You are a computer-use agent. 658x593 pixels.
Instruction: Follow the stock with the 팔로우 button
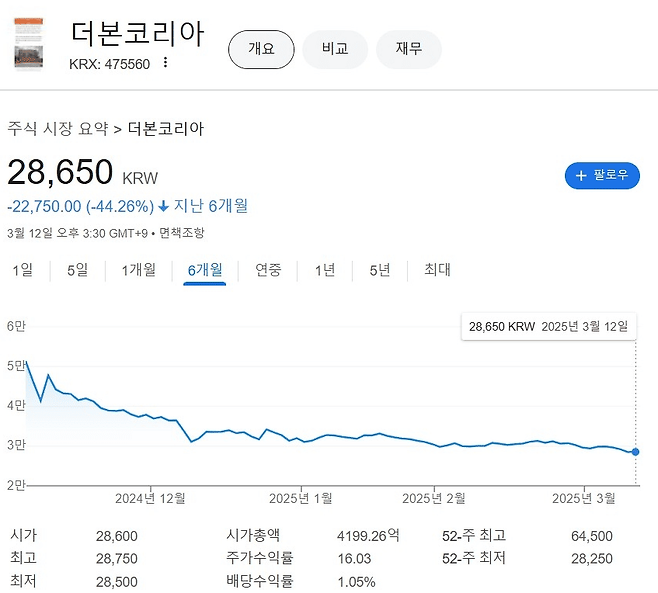(602, 175)
